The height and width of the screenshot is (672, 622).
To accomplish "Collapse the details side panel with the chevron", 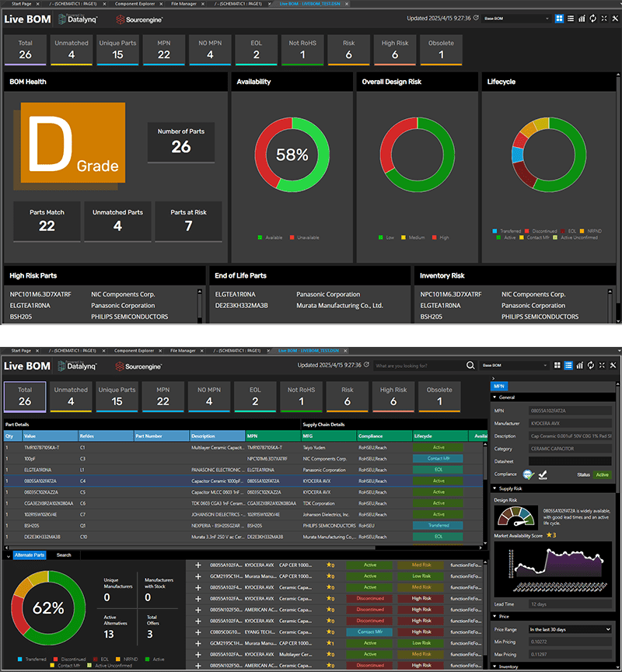I will point(493,379).
